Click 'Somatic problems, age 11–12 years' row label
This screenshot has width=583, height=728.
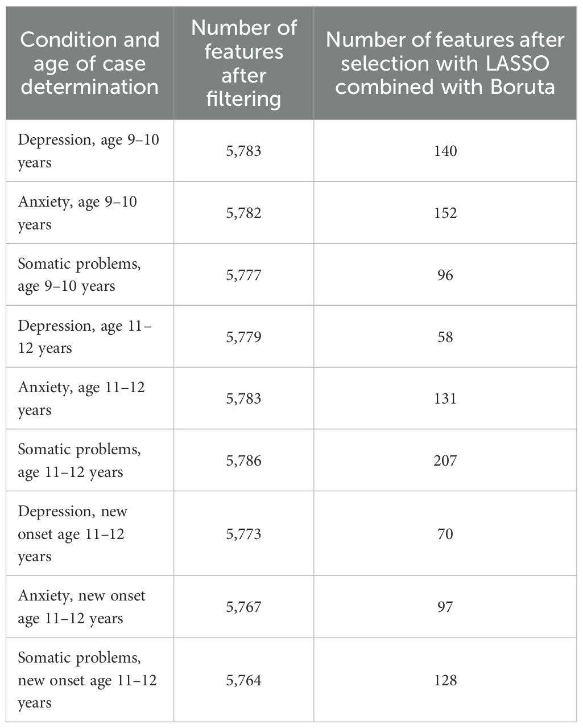pyautogui.click(x=79, y=460)
